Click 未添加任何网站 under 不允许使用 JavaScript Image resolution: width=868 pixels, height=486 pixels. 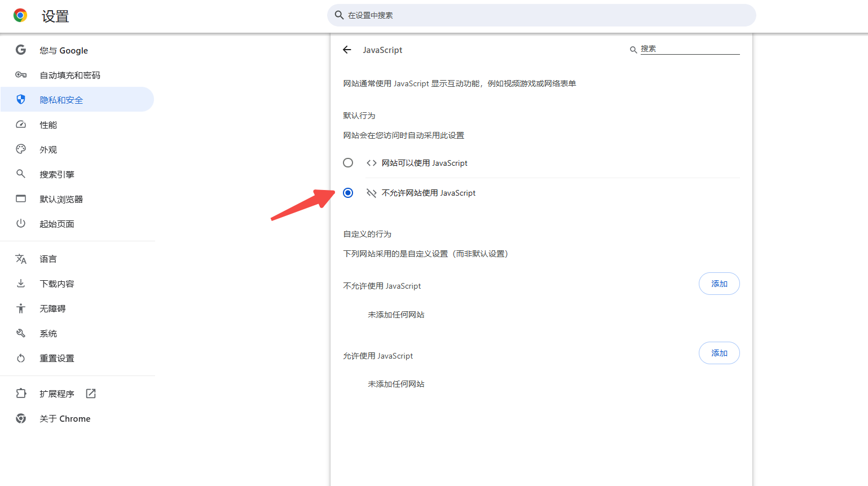[396, 315]
